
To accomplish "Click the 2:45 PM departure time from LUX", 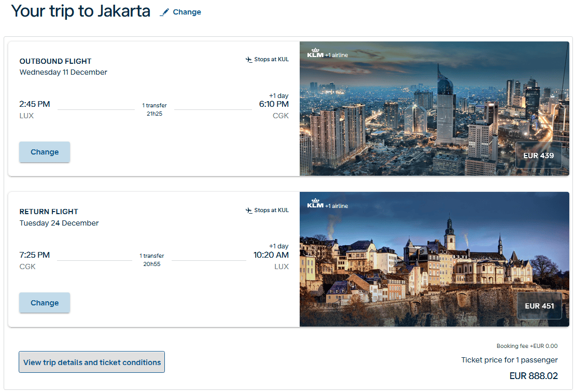I will pyautogui.click(x=35, y=104).
